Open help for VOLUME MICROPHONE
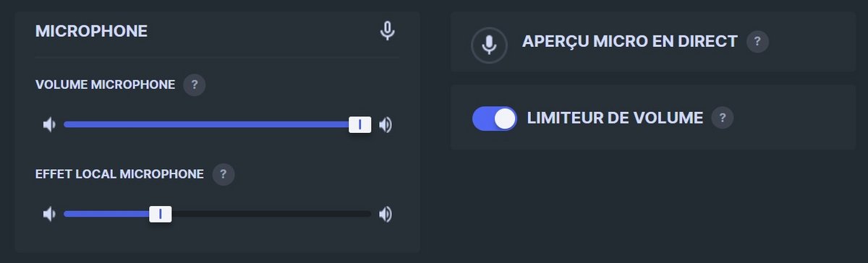868x263 pixels. 195,85
